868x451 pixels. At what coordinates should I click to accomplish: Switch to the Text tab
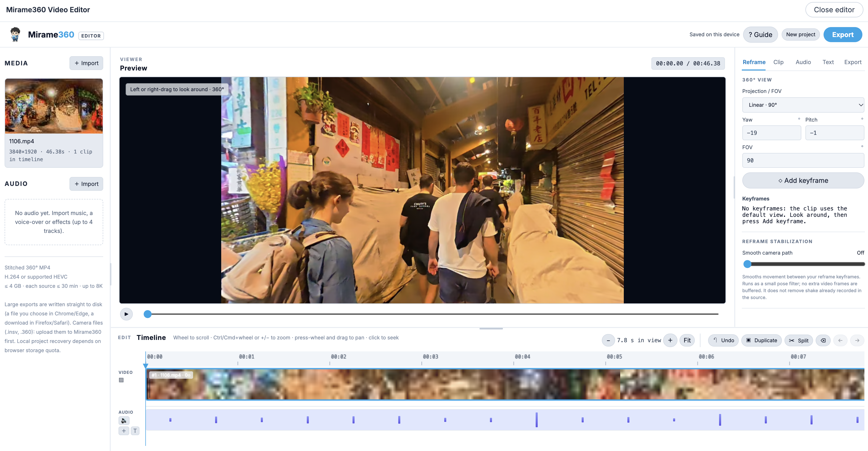tap(828, 62)
